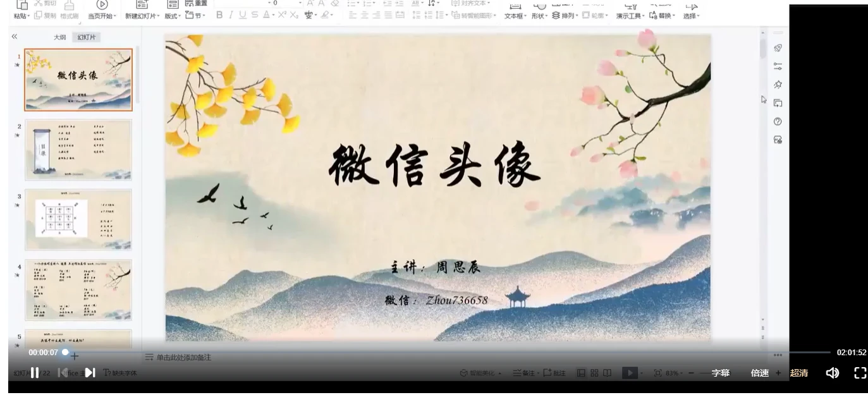This screenshot has width=868, height=395.
Task: Change video quality via 超清
Action: point(799,373)
